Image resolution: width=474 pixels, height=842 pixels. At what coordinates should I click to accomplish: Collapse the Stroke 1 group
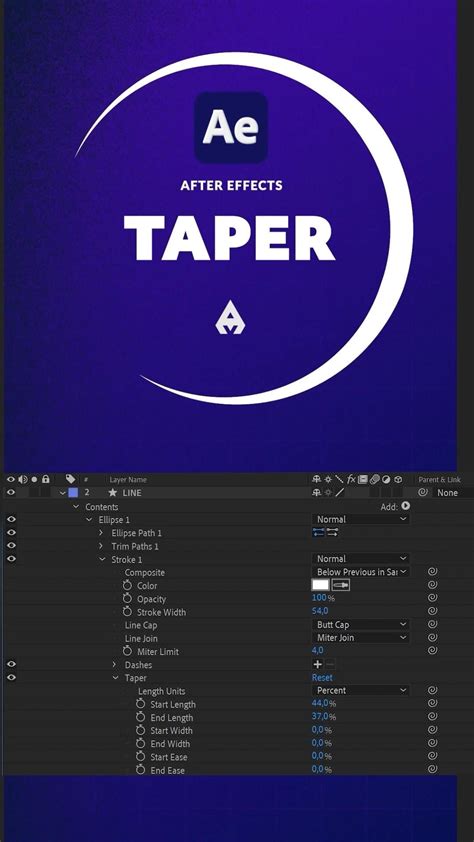pyautogui.click(x=101, y=559)
